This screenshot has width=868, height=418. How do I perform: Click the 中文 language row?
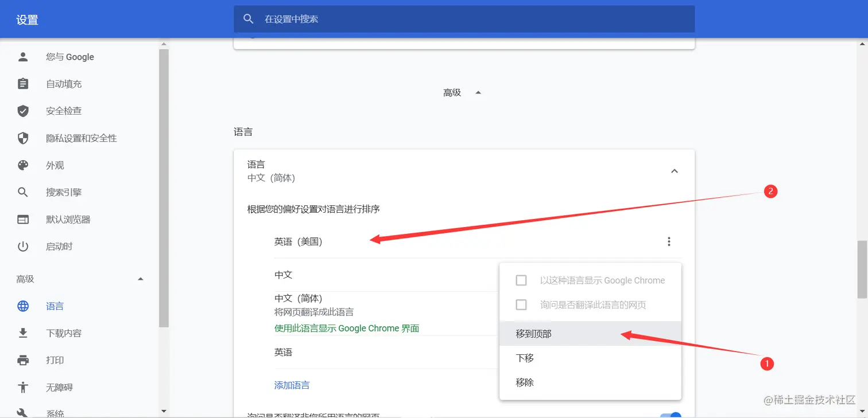tap(386, 275)
